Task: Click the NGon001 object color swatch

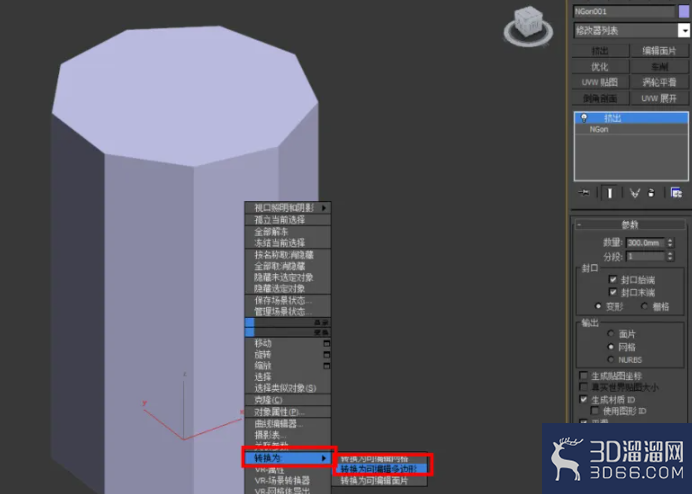Action: 683,11
